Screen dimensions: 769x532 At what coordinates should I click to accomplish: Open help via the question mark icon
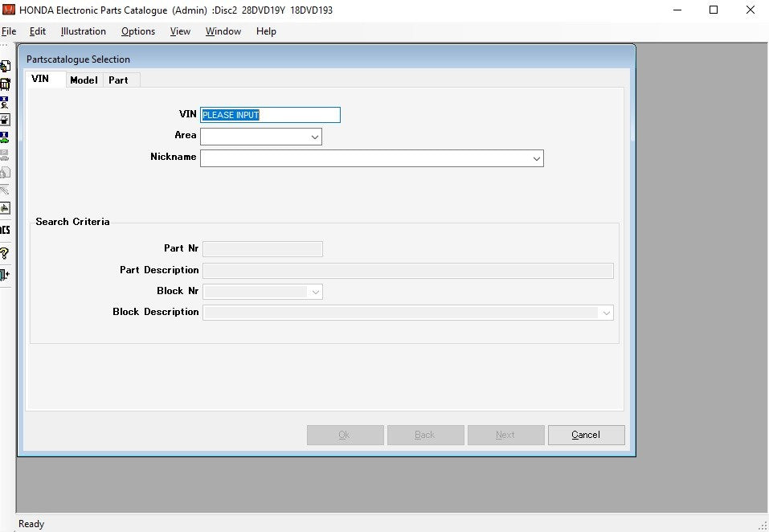(5, 253)
